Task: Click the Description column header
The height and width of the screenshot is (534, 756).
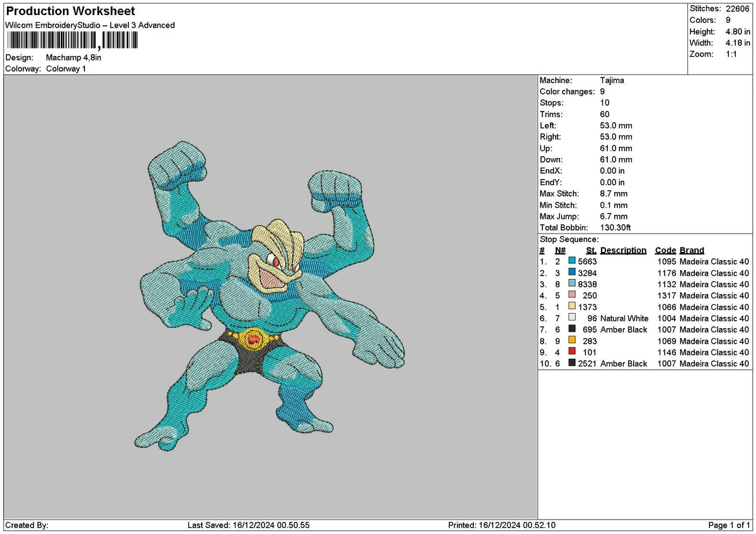Action: click(x=623, y=250)
